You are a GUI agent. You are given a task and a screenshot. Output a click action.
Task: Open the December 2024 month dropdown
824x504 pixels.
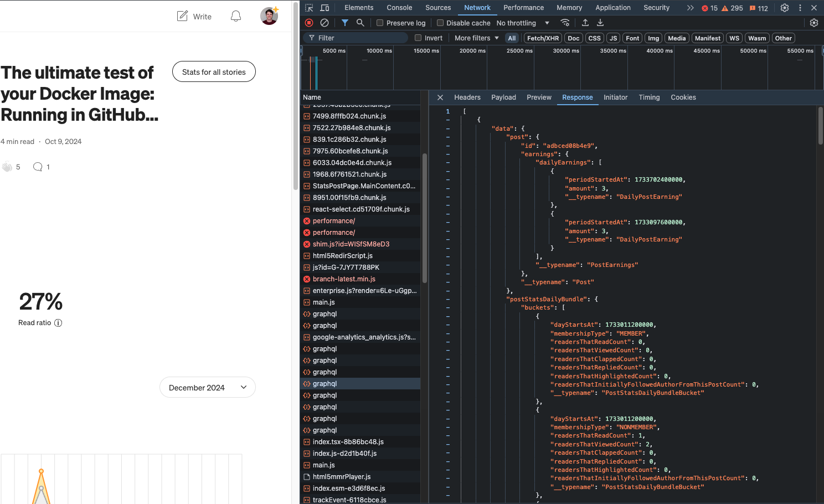click(207, 387)
